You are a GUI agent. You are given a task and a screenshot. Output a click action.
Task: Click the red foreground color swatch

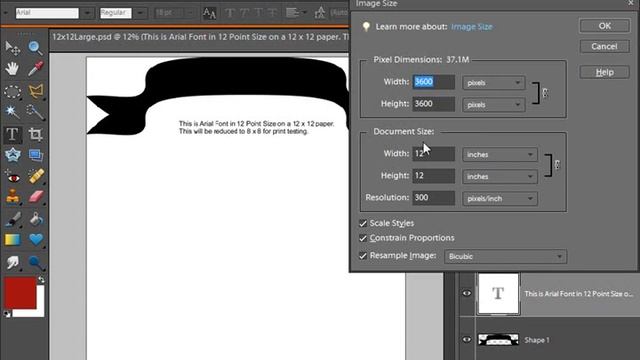click(20, 293)
